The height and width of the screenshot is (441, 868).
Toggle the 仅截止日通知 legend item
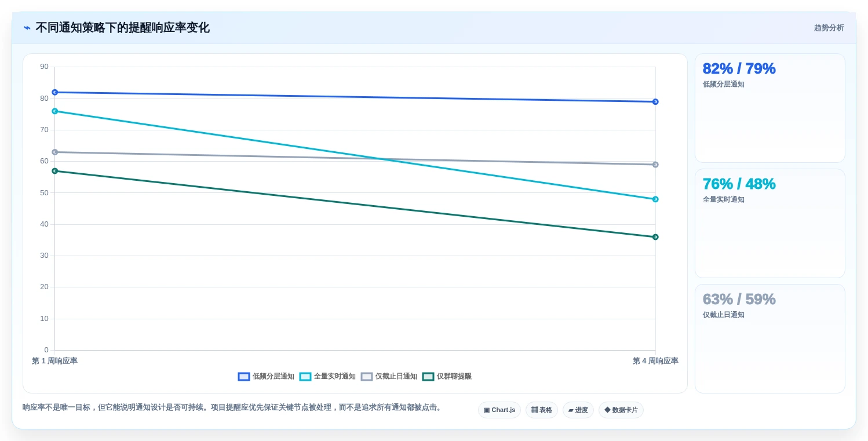tap(389, 377)
